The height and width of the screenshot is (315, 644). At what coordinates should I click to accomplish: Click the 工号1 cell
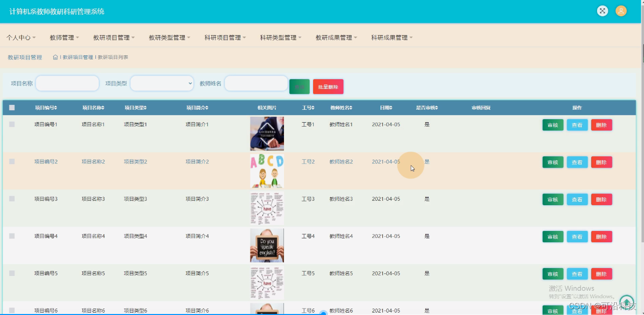click(x=308, y=124)
